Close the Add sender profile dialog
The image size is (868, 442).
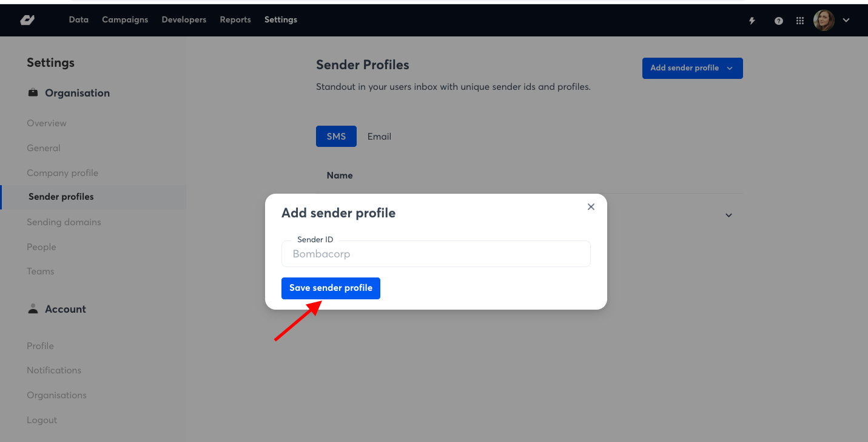pyautogui.click(x=591, y=206)
